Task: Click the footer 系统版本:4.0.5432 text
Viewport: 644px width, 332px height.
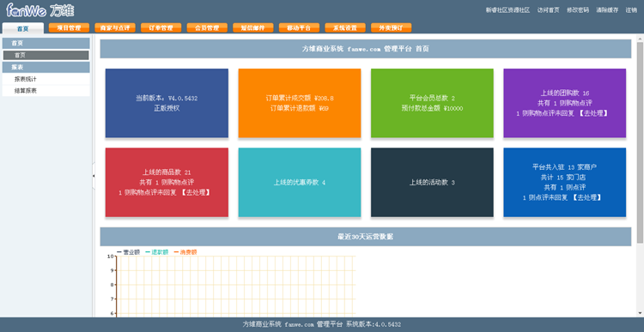Action: (374, 324)
